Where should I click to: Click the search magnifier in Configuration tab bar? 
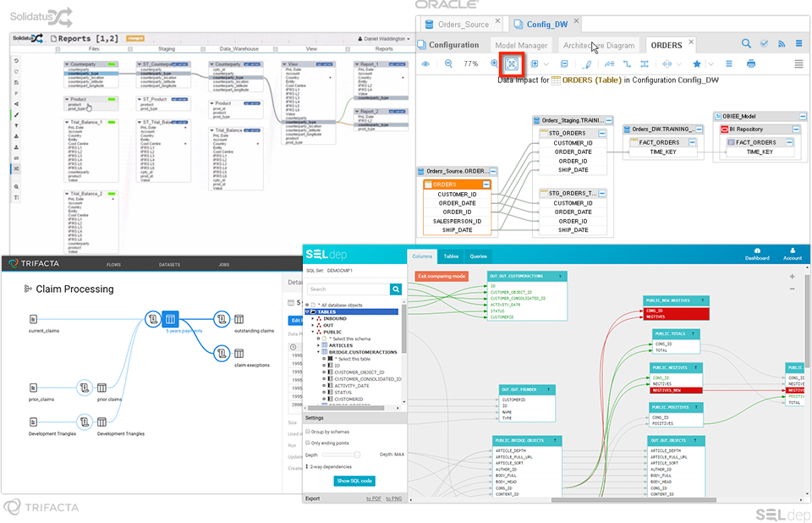coord(746,44)
